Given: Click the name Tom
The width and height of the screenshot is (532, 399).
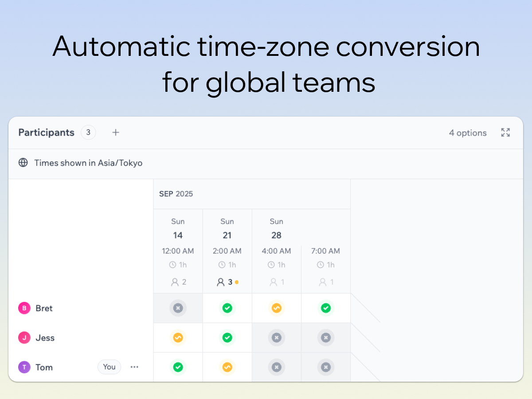Looking at the screenshot, I should pyautogui.click(x=44, y=367).
